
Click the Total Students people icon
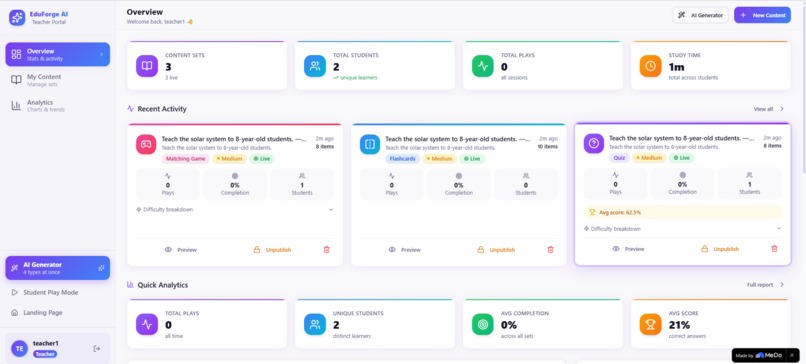click(x=315, y=66)
